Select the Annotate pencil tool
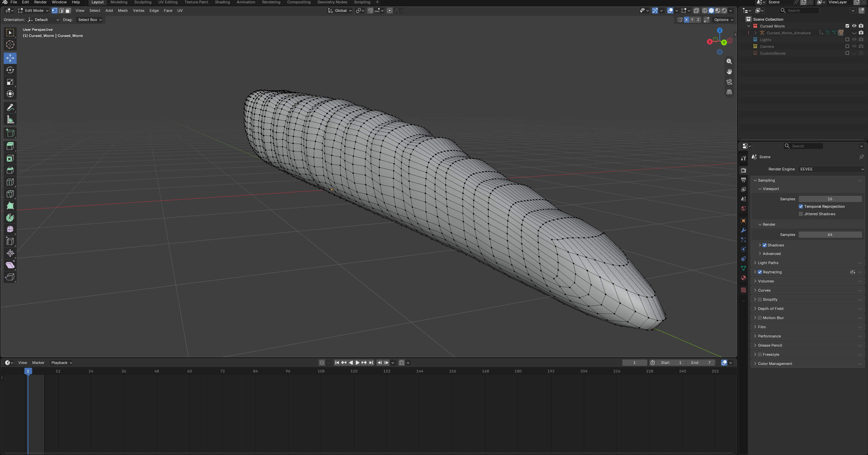The image size is (868, 455). click(10, 108)
